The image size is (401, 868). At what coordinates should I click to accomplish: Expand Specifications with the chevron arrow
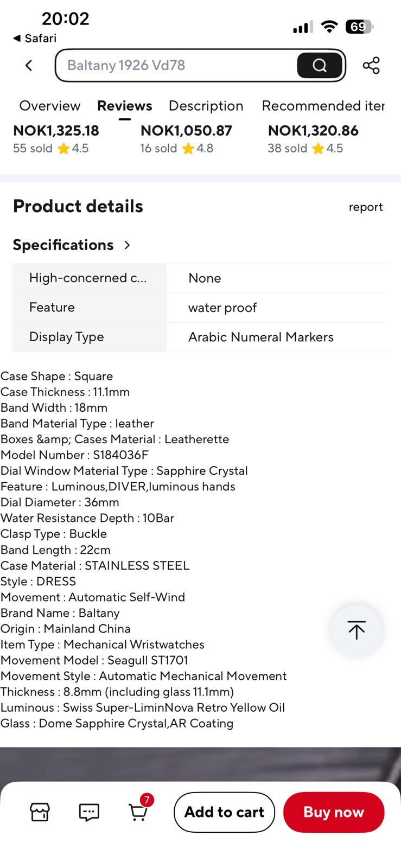tap(127, 245)
